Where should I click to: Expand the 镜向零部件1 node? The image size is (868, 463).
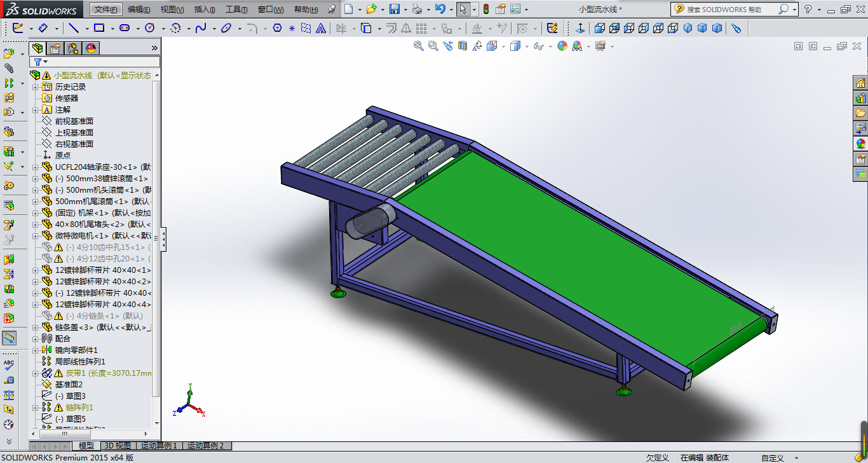tap(36, 350)
